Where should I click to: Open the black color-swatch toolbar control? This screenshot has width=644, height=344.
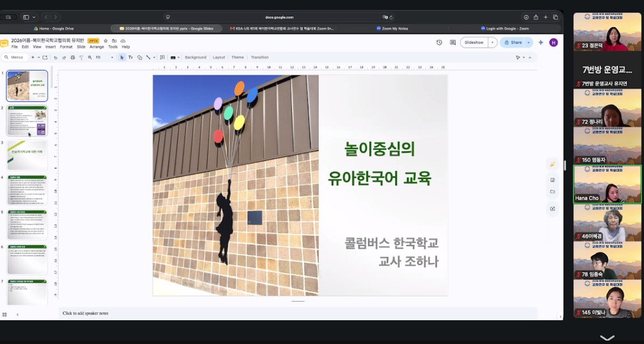pos(175,57)
